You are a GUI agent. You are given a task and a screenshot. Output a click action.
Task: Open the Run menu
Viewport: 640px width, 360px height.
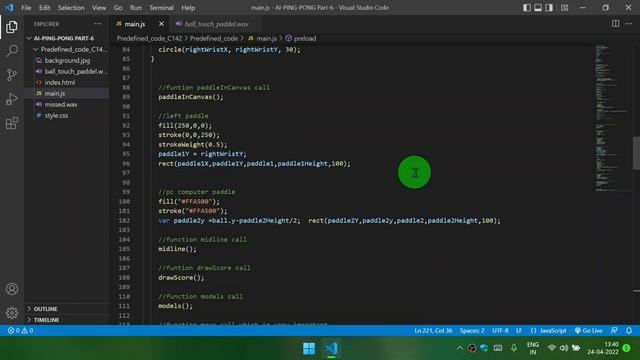coord(136,8)
